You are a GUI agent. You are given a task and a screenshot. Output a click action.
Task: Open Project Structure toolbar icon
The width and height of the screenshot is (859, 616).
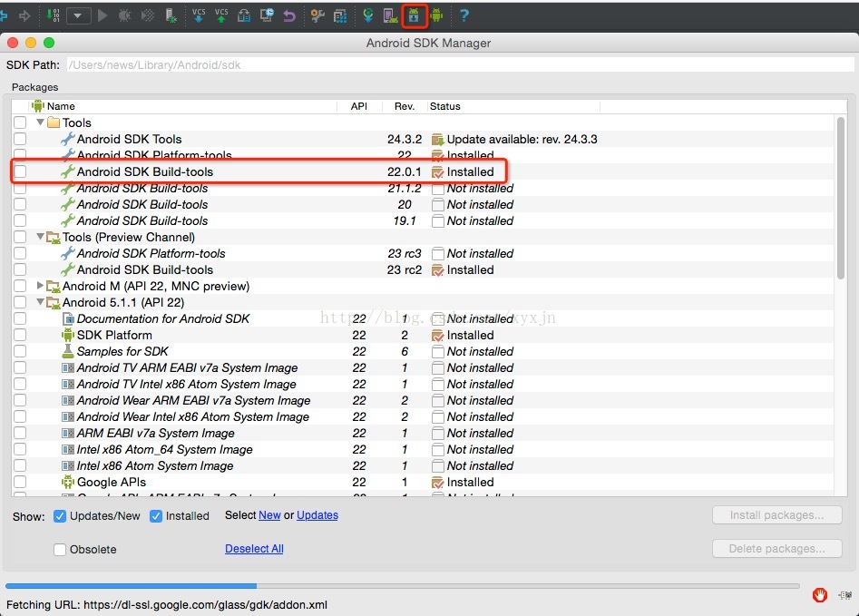pyautogui.click(x=340, y=15)
